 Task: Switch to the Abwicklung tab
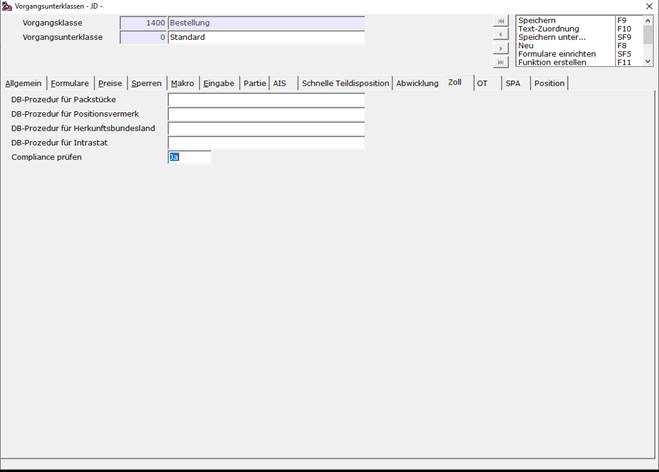[x=417, y=83]
